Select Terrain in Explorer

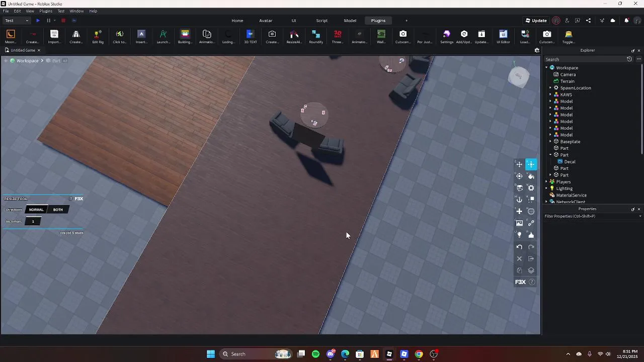567,81
